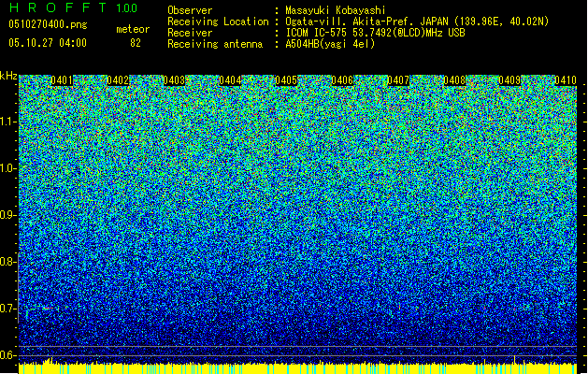Click the 0.6 kHz axis label

[x=7, y=355]
